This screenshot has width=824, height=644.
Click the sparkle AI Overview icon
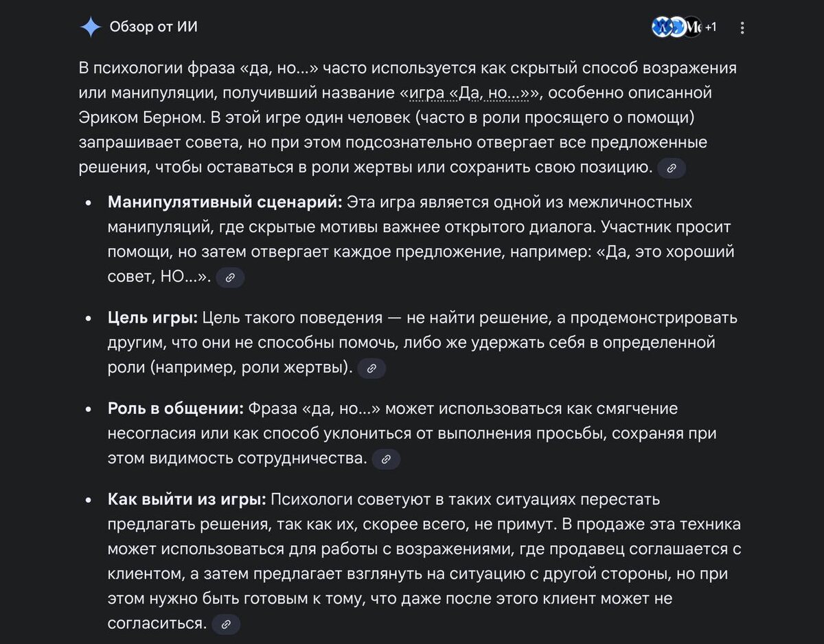click(x=89, y=27)
